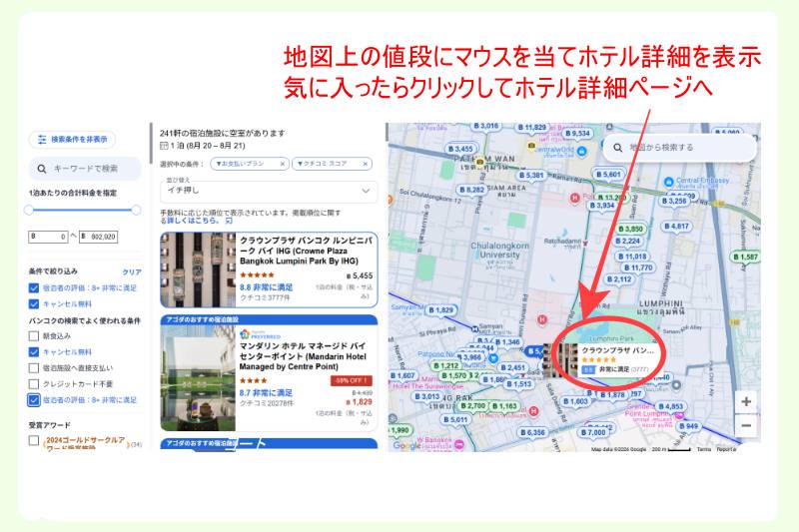Screen dimensions: 799x532
Task: Click the magnifier icon in keyword search
Action: pyautogui.click(x=42, y=169)
